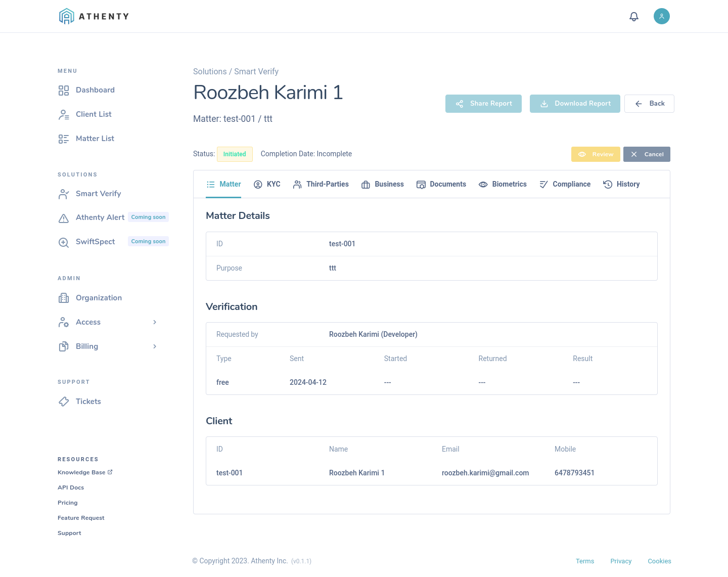
Task: Click the Billing document icon
Action: [x=64, y=346]
